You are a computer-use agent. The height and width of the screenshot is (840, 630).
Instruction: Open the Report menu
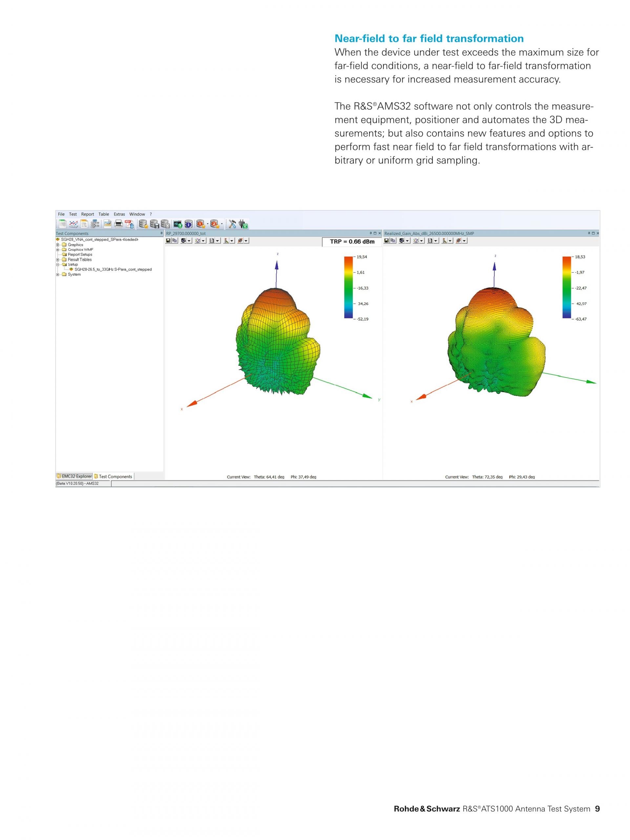click(x=87, y=214)
